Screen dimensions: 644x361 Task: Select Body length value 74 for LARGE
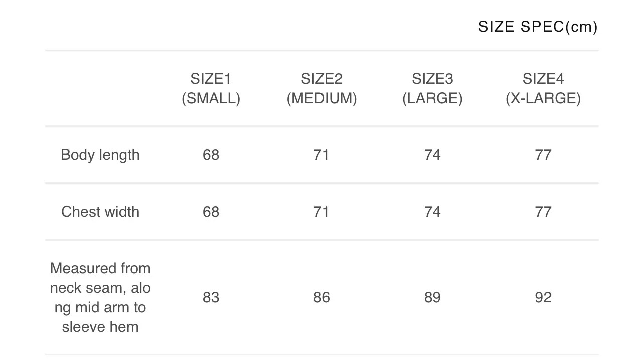(432, 155)
